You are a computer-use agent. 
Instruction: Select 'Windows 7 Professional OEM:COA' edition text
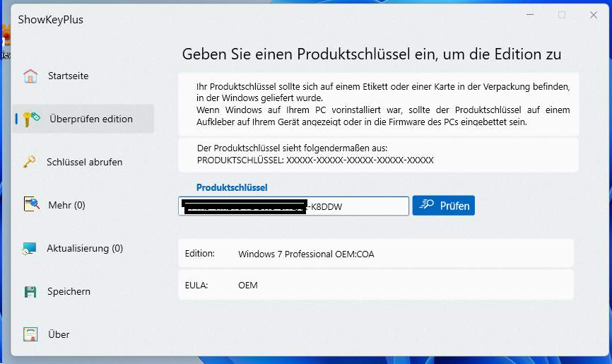[306, 254]
